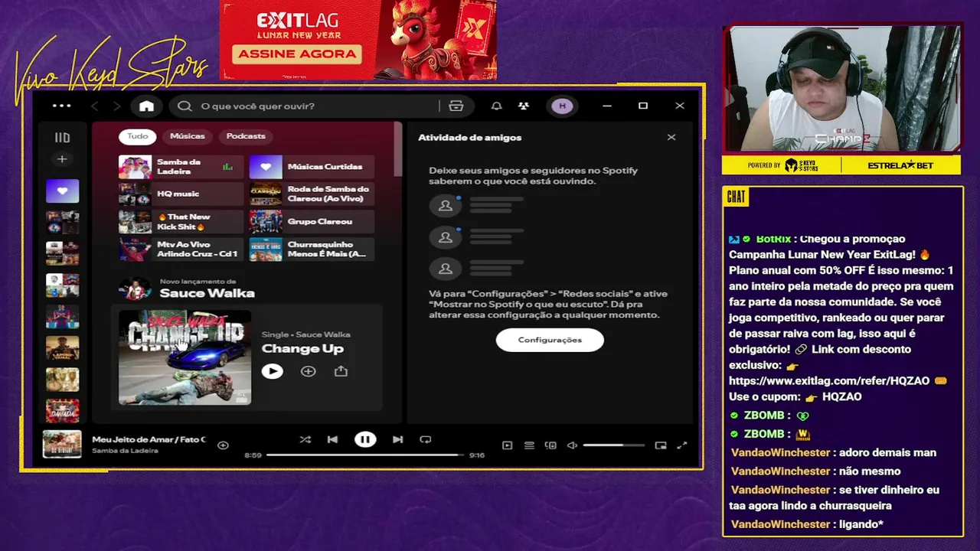Open the 'Músicas Curtidas' card
Screen dimensions: 980x551
tap(312, 167)
